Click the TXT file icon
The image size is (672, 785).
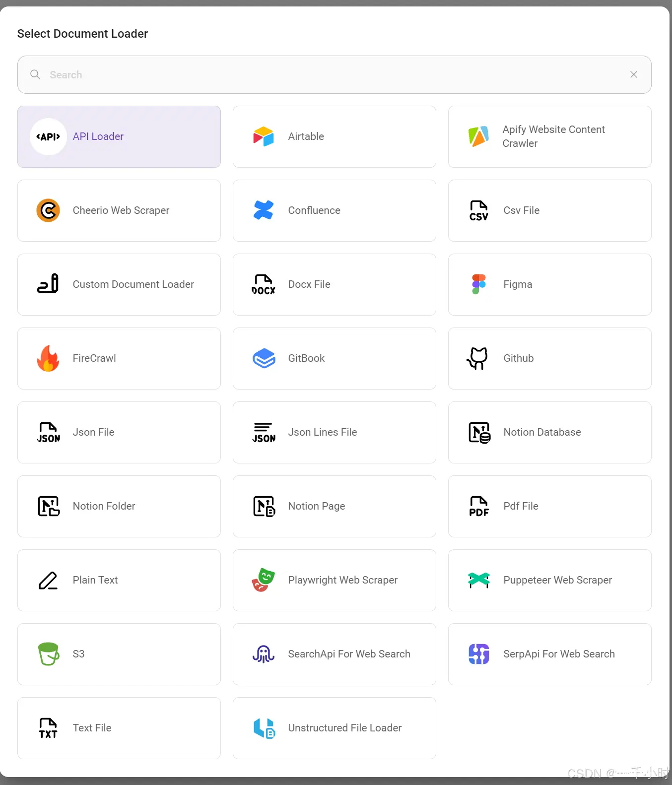click(x=48, y=728)
